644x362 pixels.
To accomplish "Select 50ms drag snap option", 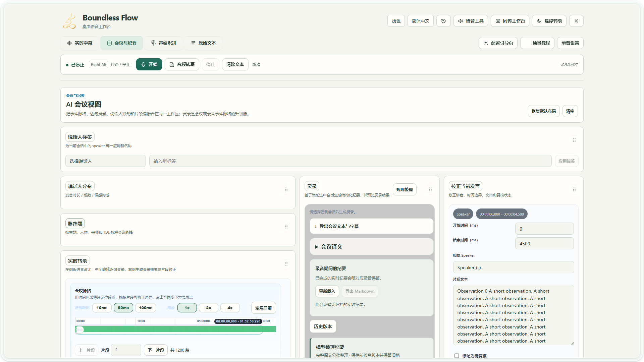I will pyautogui.click(x=123, y=308).
